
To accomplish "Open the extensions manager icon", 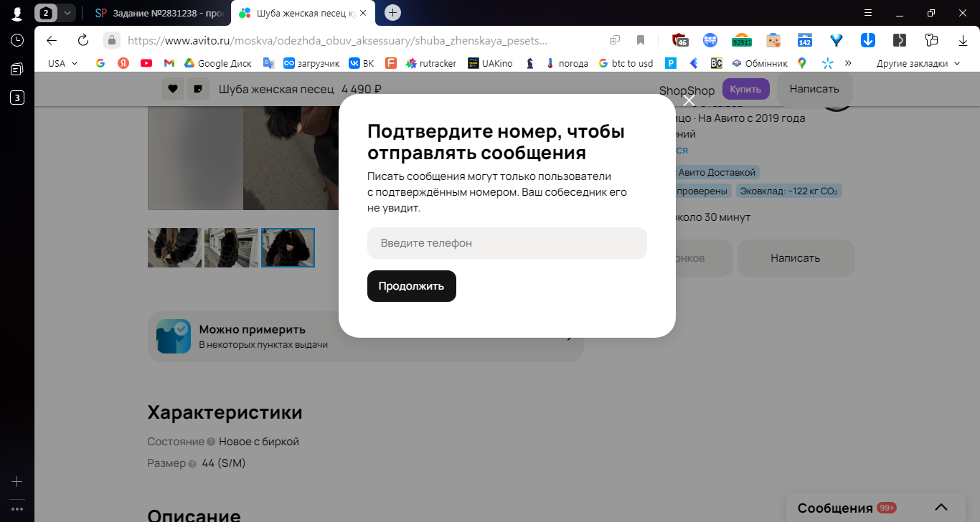I will point(932,40).
